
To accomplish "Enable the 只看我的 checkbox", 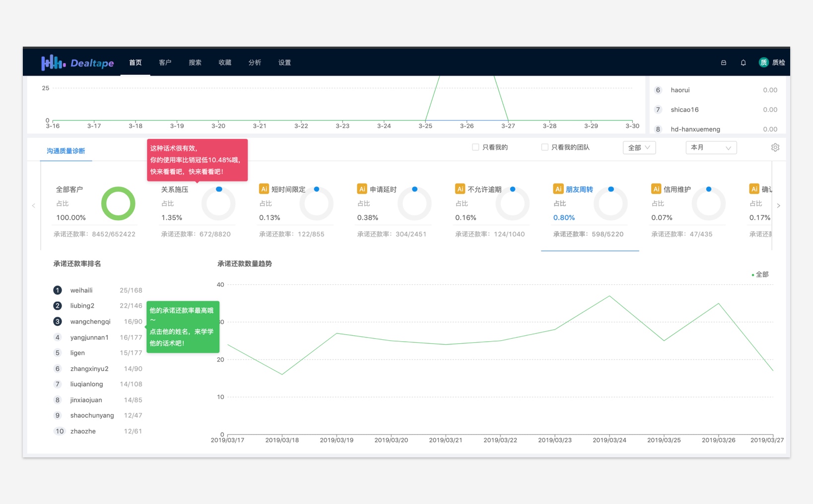I will (475, 147).
